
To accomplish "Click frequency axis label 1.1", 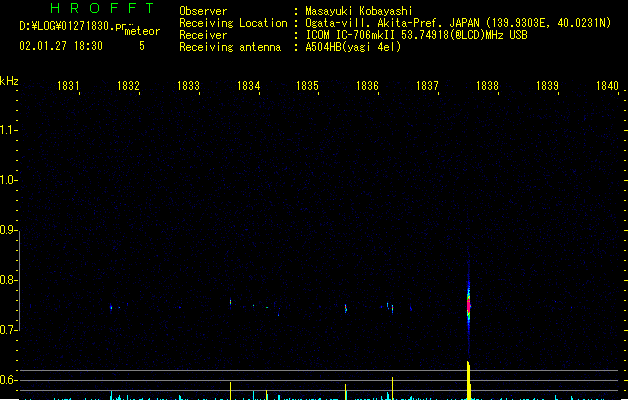I will [x=7, y=130].
